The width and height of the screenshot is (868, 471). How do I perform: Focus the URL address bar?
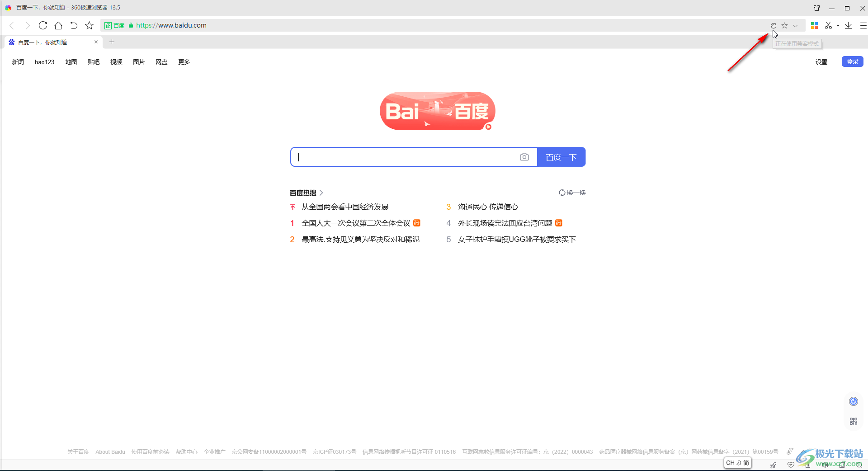point(452,26)
